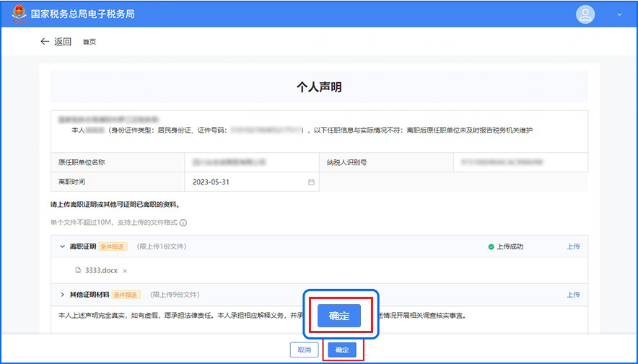Click the 离职时间 date input field
The width and height of the screenshot is (638, 364).
pos(245,182)
